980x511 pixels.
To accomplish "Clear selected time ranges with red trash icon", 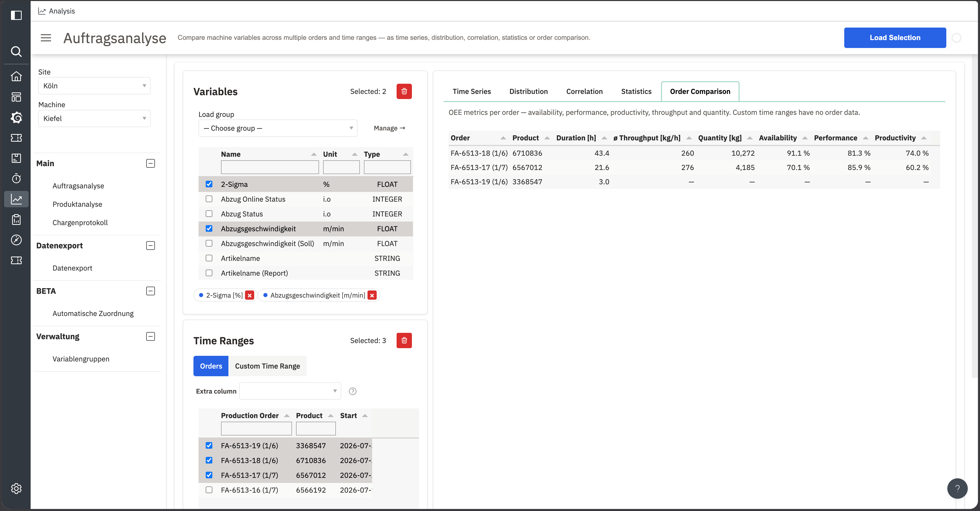I will tap(404, 340).
